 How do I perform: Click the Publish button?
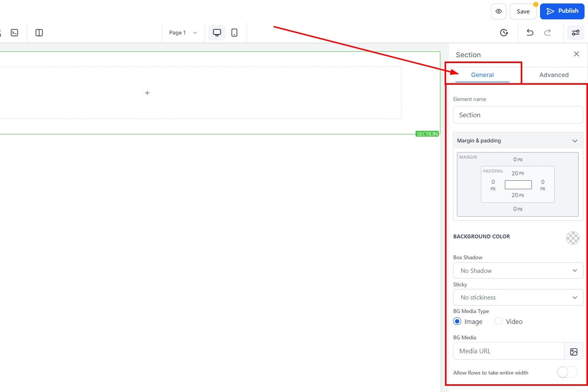tap(562, 11)
